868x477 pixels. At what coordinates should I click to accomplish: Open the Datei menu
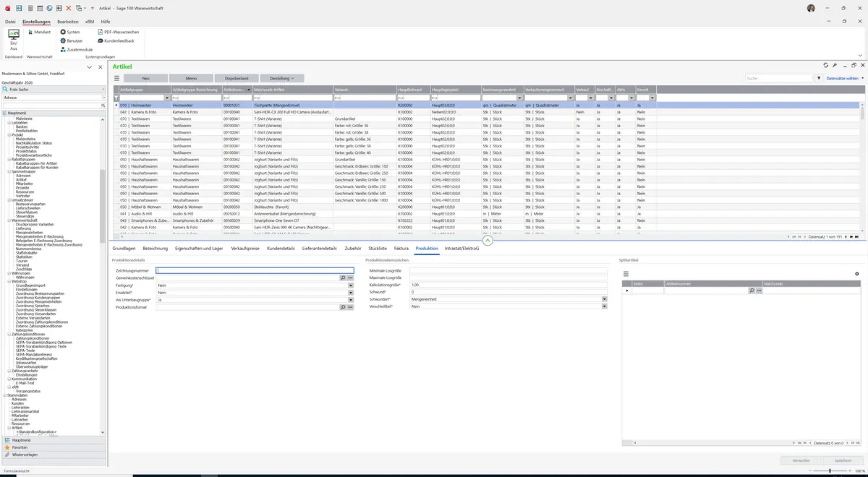(10, 22)
